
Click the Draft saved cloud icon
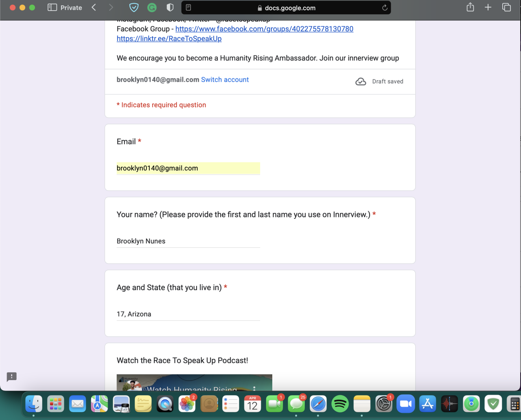361,81
